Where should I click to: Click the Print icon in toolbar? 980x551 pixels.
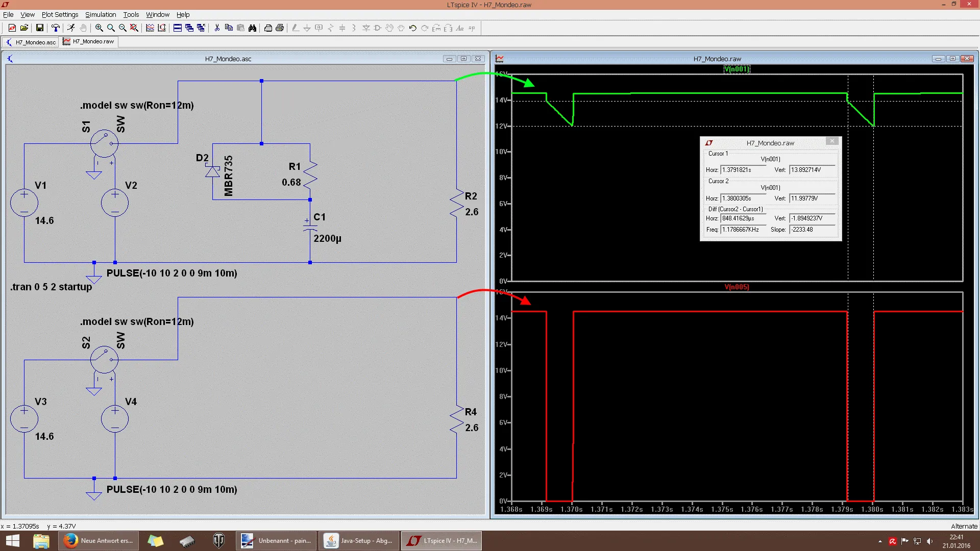[x=280, y=28]
